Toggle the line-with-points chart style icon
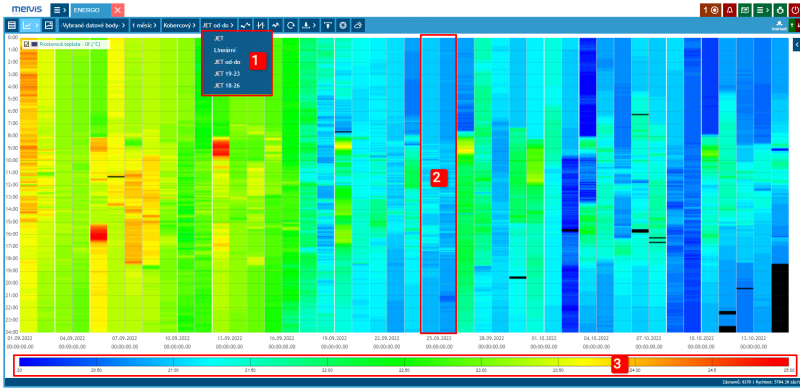The image size is (800, 391). point(246,25)
